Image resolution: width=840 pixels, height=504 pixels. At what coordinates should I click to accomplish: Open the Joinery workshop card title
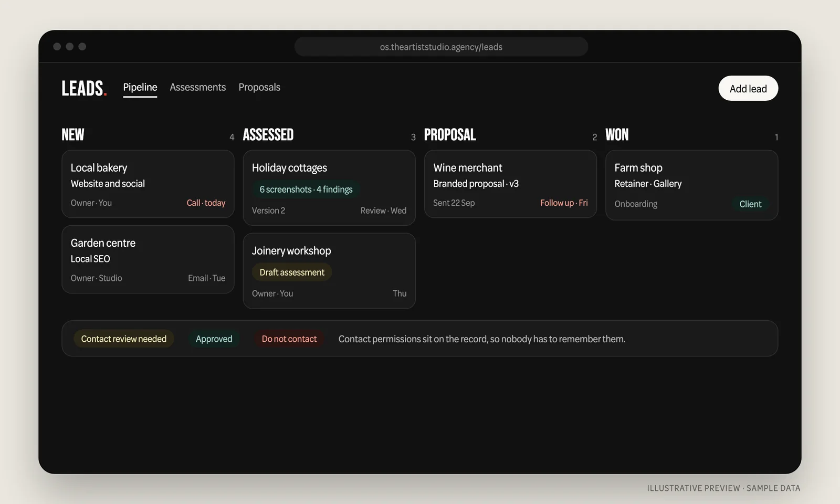291,251
